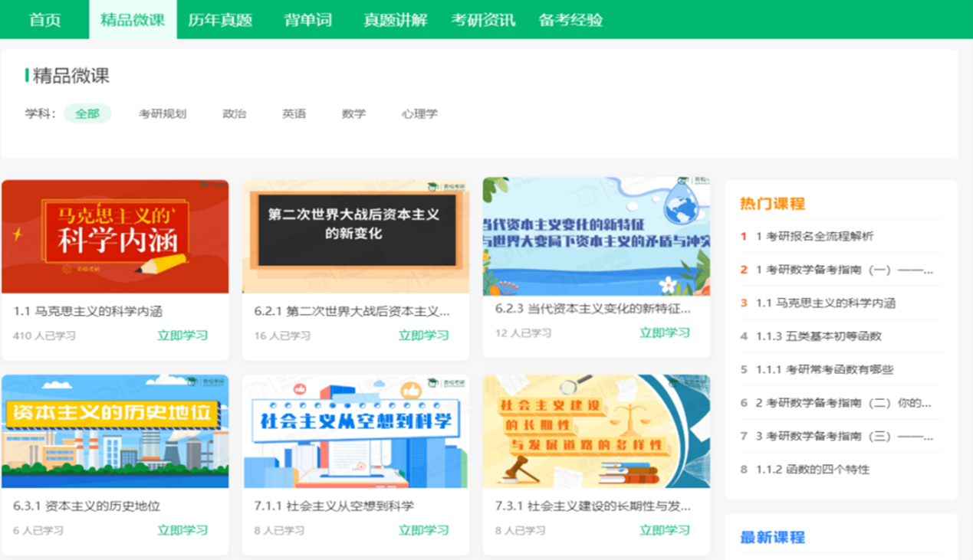Go to the 真题讲解 tab
This screenshot has width=973, height=560.
click(x=395, y=20)
